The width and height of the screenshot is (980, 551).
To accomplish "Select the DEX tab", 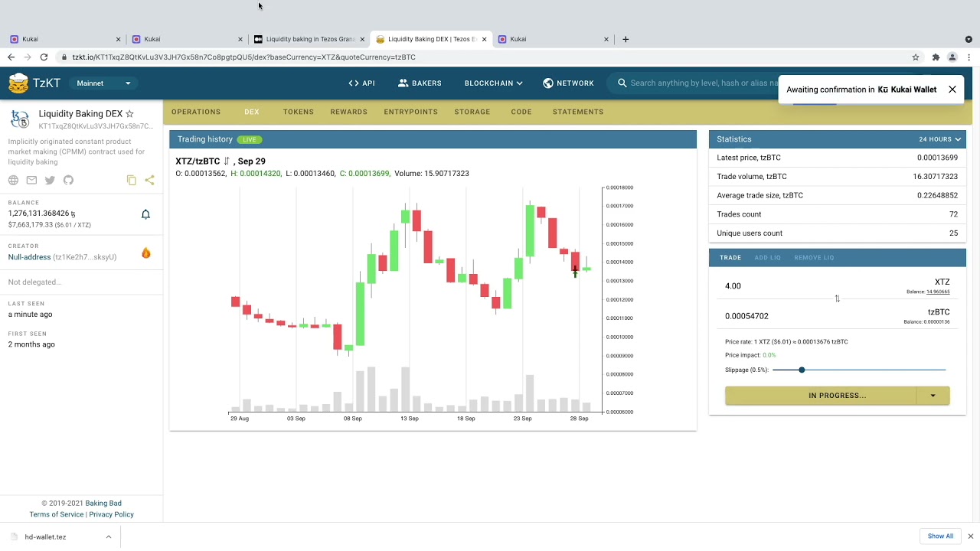I will [x=252, y=112].
